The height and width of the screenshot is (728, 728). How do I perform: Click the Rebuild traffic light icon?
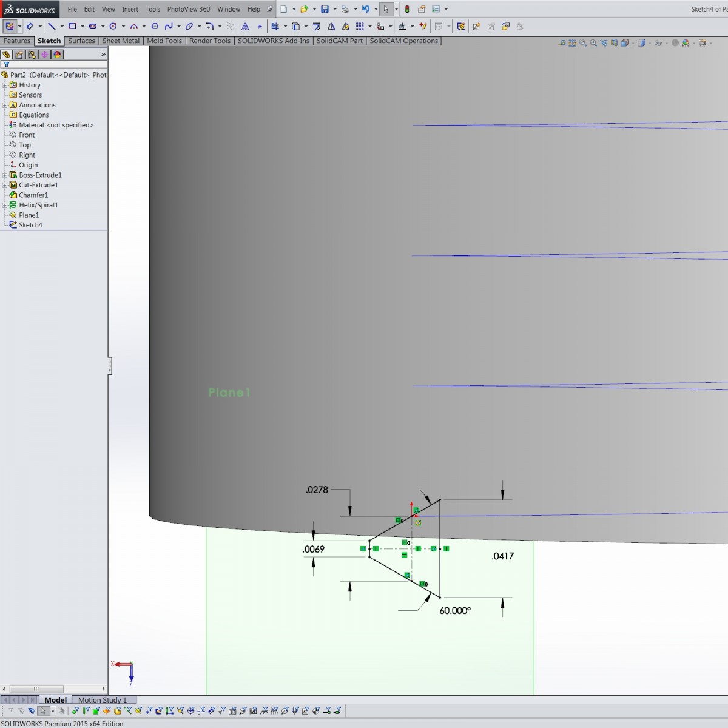coord(407,9)
